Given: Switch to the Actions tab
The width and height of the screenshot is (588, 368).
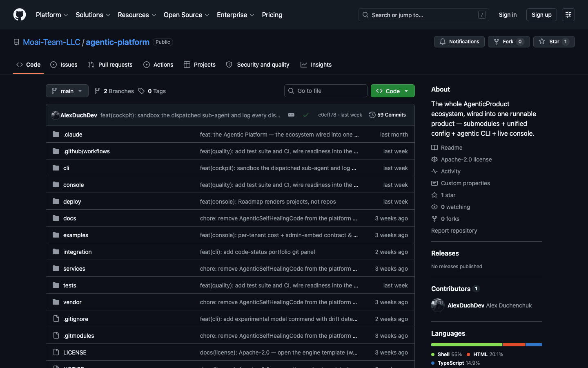Looking at the screenshot, I should 158,65.
